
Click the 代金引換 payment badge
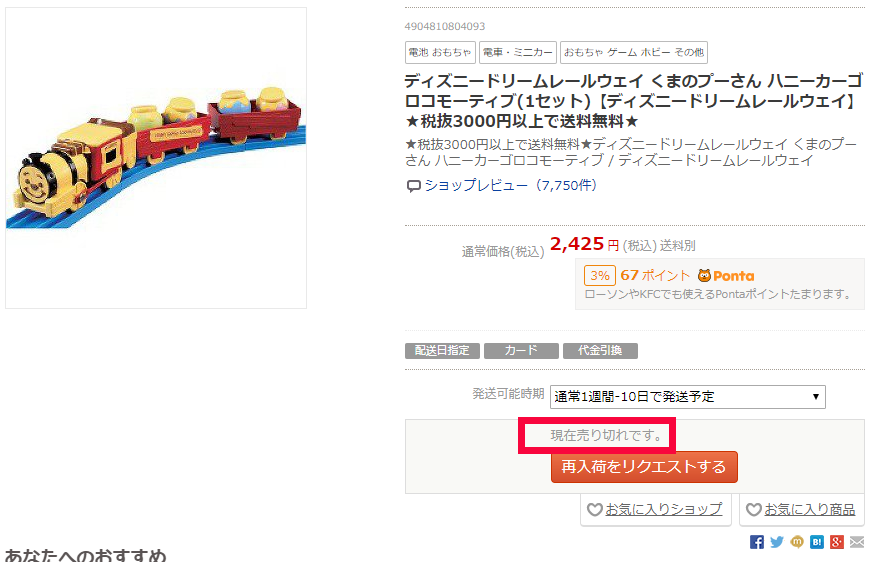pyautogui.click(x=600, y=351)
